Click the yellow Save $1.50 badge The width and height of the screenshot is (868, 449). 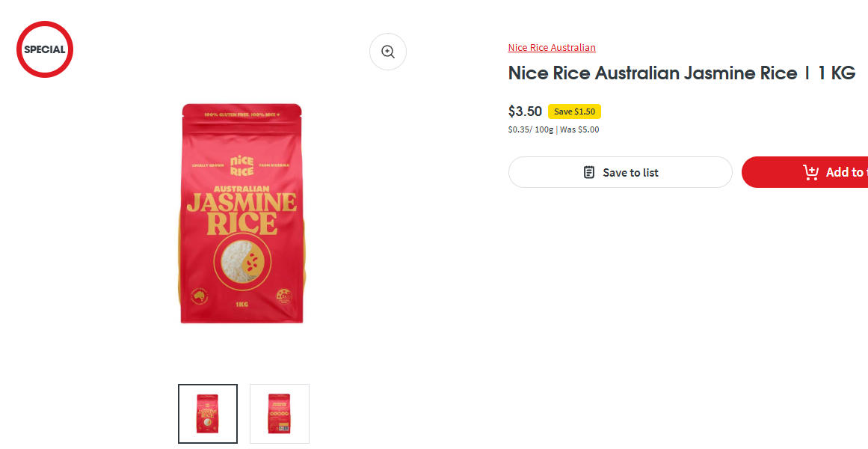coord(574,112)
